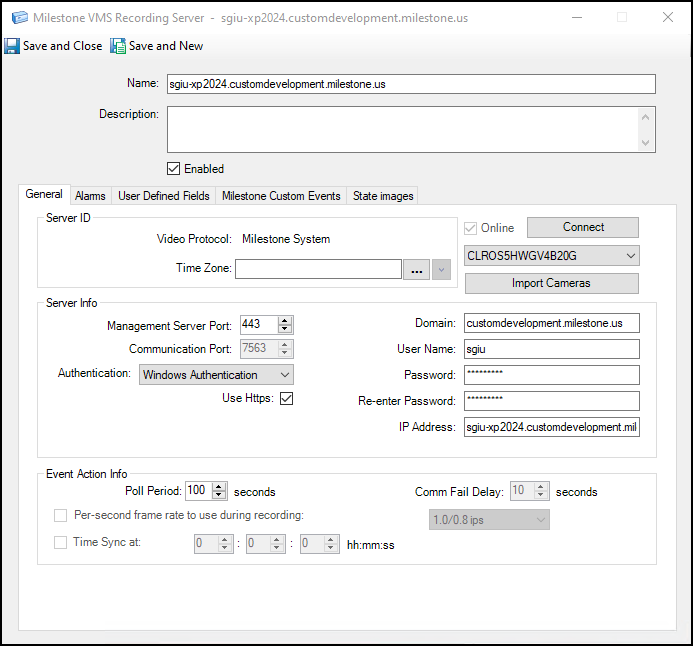Expand the Time Zone dropdown arrow
The height and width of the screenshot is (646, 693).
coord(441,270)
